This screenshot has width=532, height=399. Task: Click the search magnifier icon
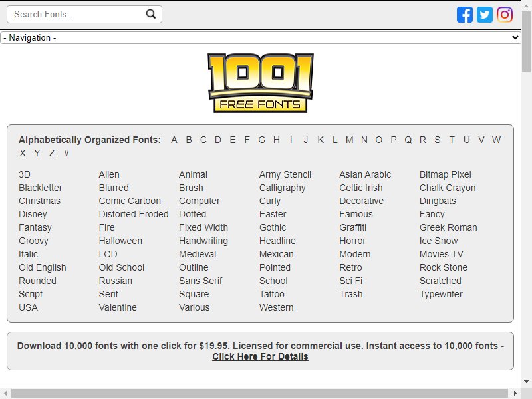click(151, 14)
